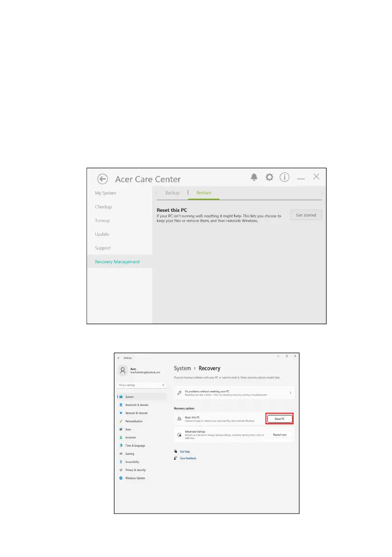This screenshot has width=392, height=557.
Task: Click the "Recovery options" heading text
Action: point(184,409)
